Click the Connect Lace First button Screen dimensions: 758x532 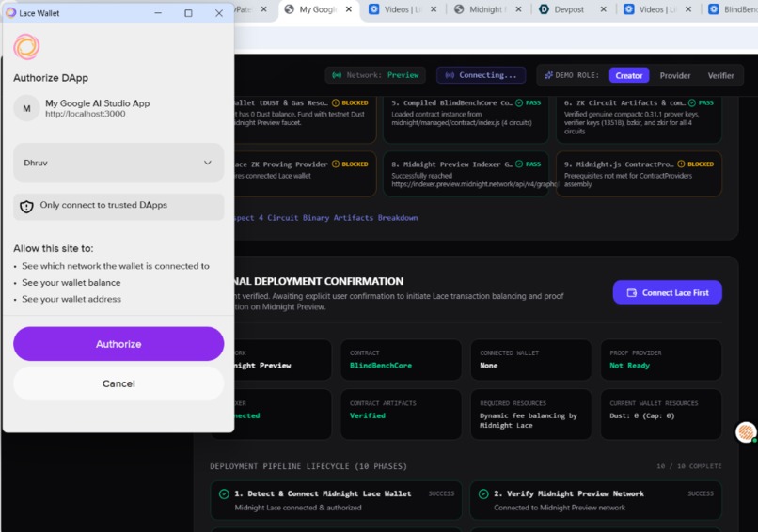click(x=667, y=292)
